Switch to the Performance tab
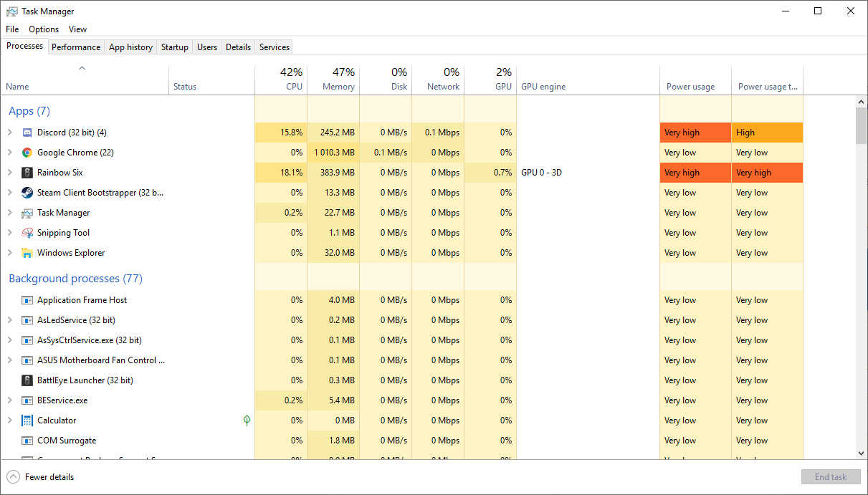Viewport: 868px width, 495px height. pyautogui.click(x=76, y=47)
